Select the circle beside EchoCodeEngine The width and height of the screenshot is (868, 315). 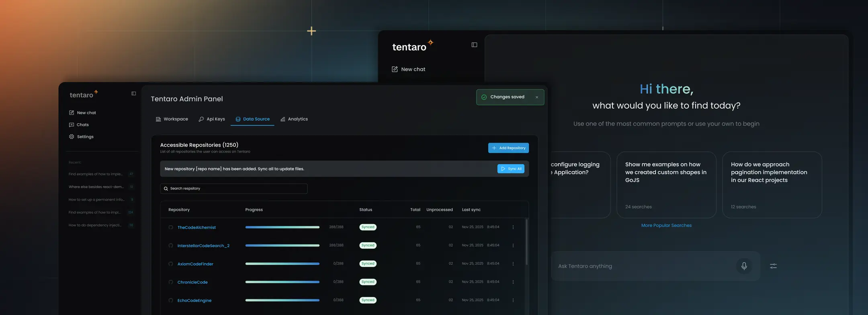171,301
